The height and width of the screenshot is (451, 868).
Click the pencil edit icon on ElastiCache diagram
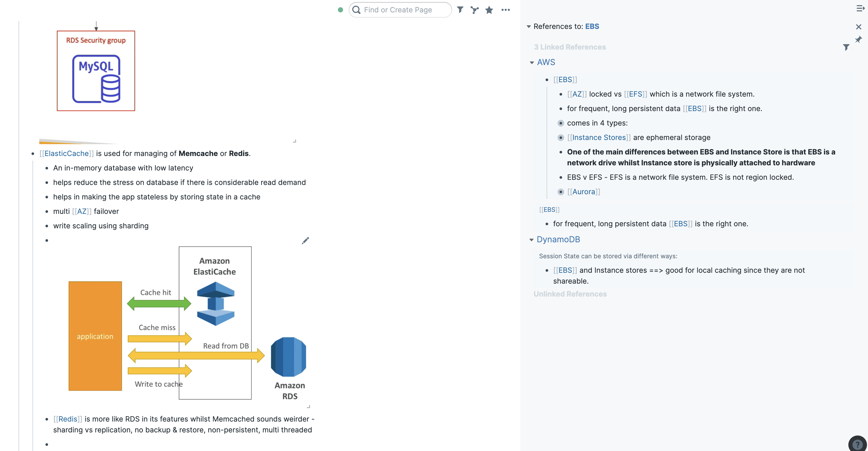[x=305, y=240]
